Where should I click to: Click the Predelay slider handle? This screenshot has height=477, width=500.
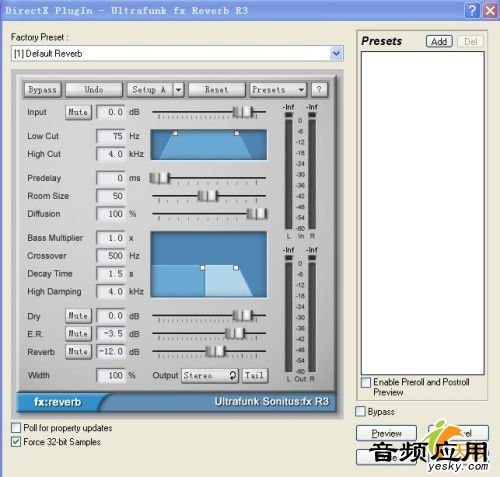[x=160, y=178]
